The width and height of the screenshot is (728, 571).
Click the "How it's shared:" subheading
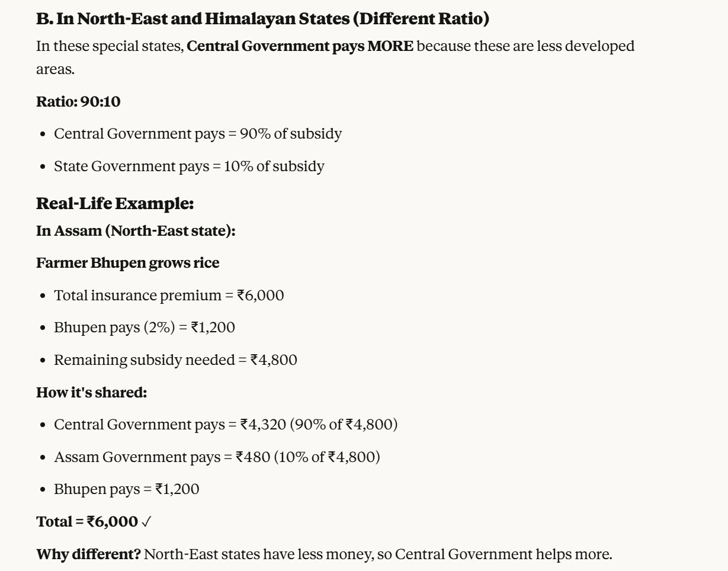pyautogui.click(x=91, y=392)
